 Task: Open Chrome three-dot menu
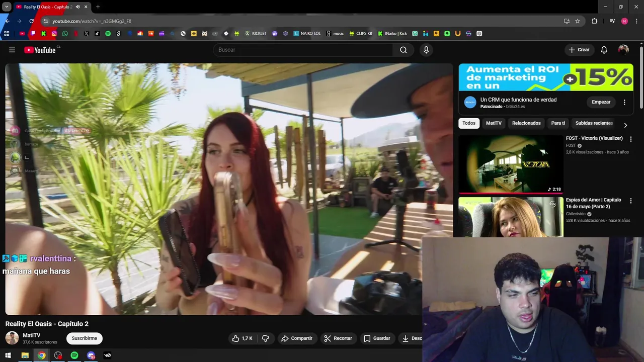(636, 21)
